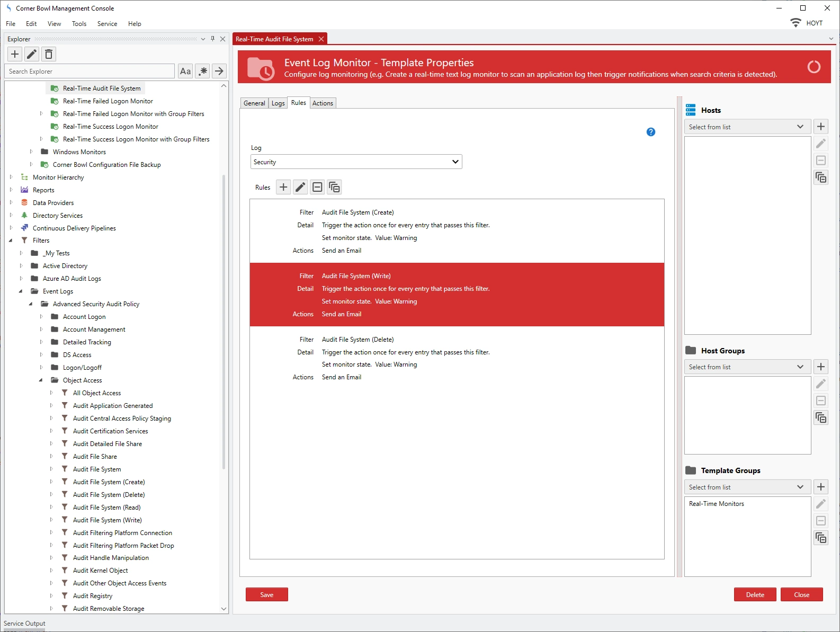Remove the selected rule with minus icon
This screenshot has height=632, width=840.
click(317, 187)
